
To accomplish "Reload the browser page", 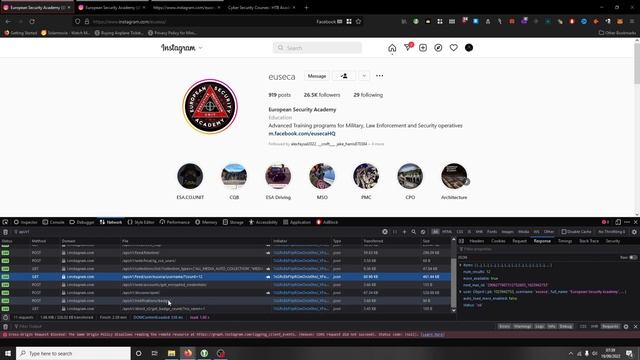I will point(32,22).
